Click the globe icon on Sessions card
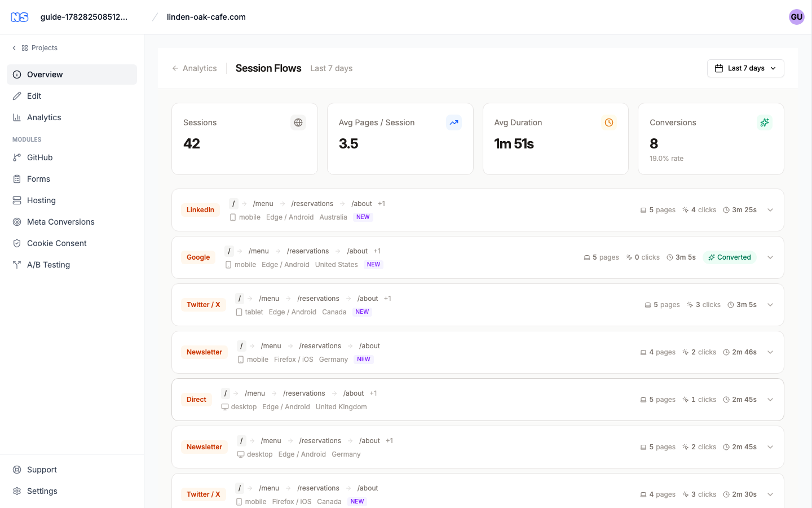This screenshot has height=508, width=812. (298, 122)
